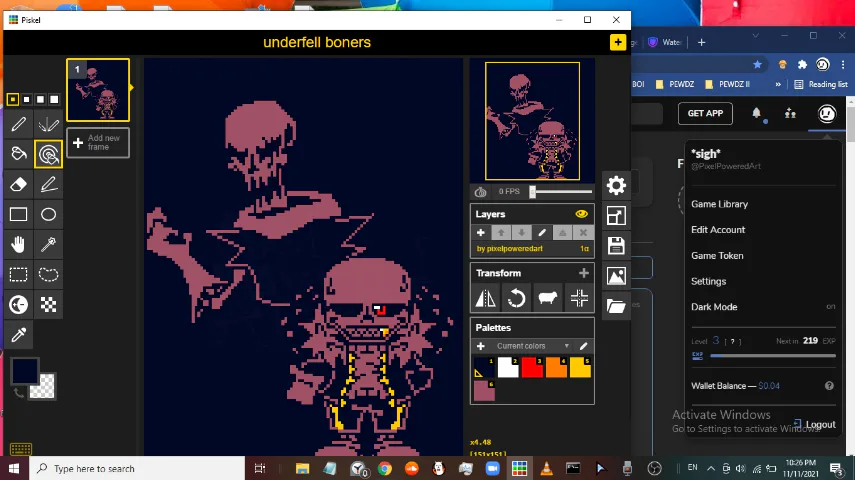Screen dimensions: 855x480
Task: Select the largest pen size square
Action: pos(54,99)
